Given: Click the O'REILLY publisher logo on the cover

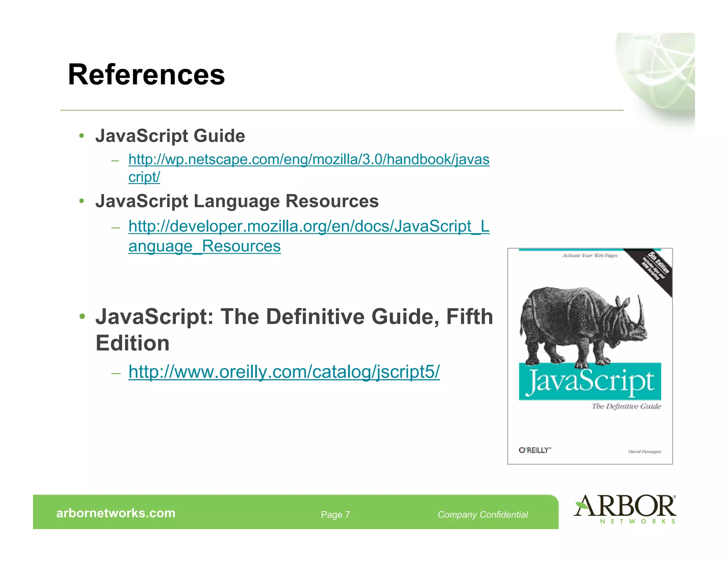Looking at the screenshot, I should click(535, 450).
